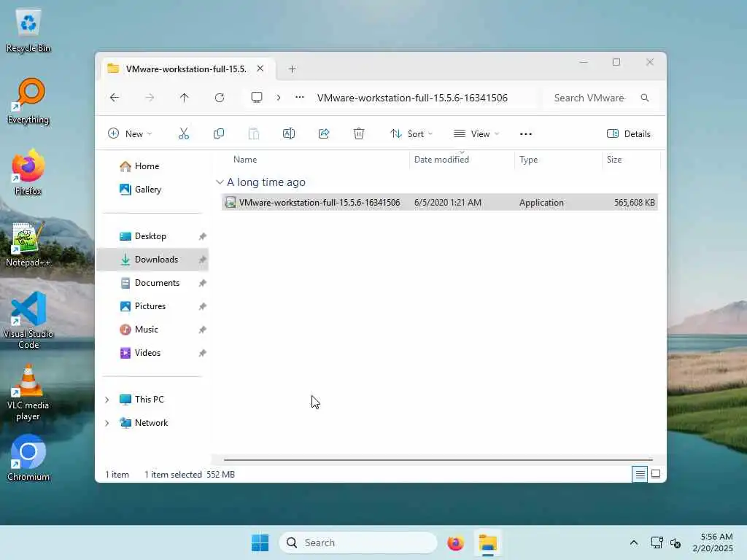Click the Copy icon in toolbar
Viewport: 747px width, 560px height.
219,134
